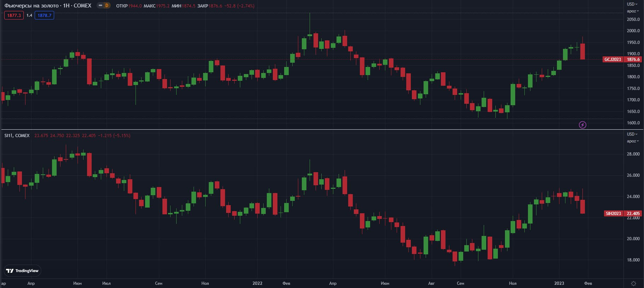The image size is (644, 288).
Task: Click the SIH2023 price line label
Action: pos(613,214)
